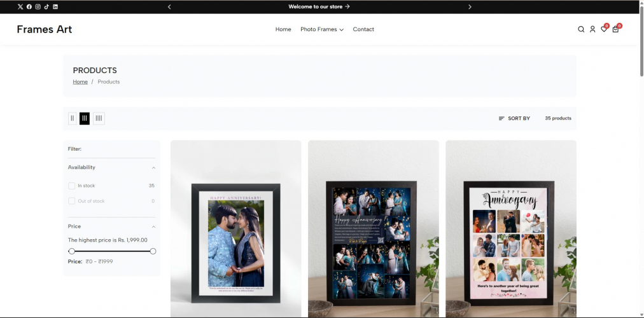This screenshot has height=318, width=644.
Task: Click the highest price is Rs. 1,999.00 text
Action: pyautogui.click(x=108, y=240)
